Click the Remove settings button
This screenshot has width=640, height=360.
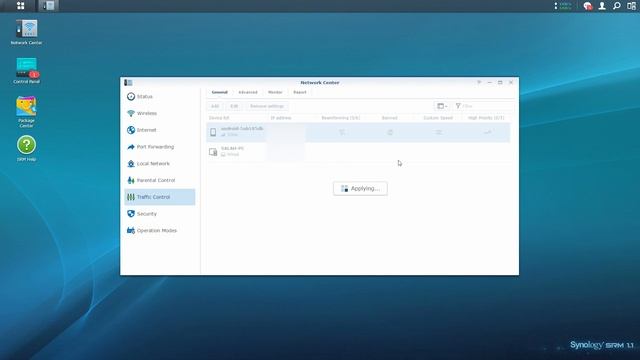click(x=267, y=106)
